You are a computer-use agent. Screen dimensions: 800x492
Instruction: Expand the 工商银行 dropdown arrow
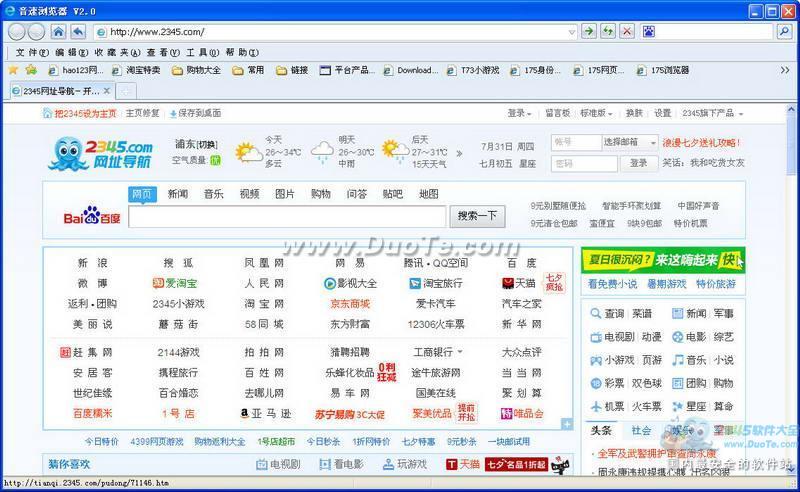click(x=460, y=352)
